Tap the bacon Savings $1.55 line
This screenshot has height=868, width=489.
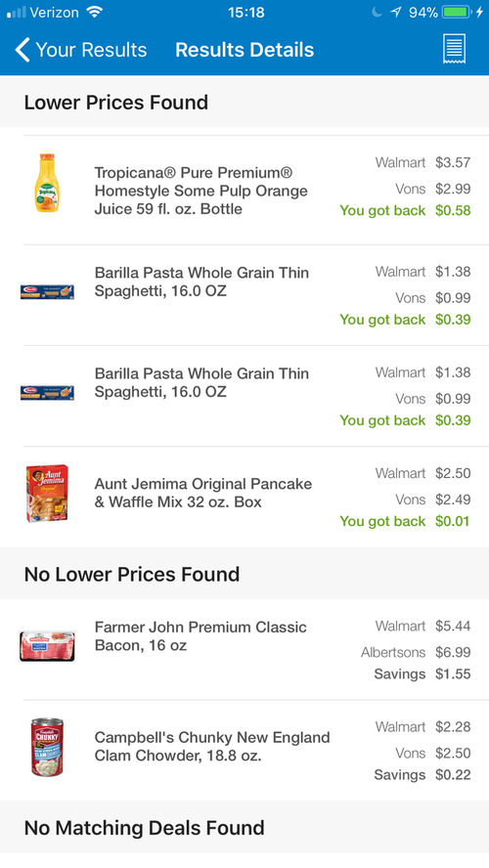422,673
